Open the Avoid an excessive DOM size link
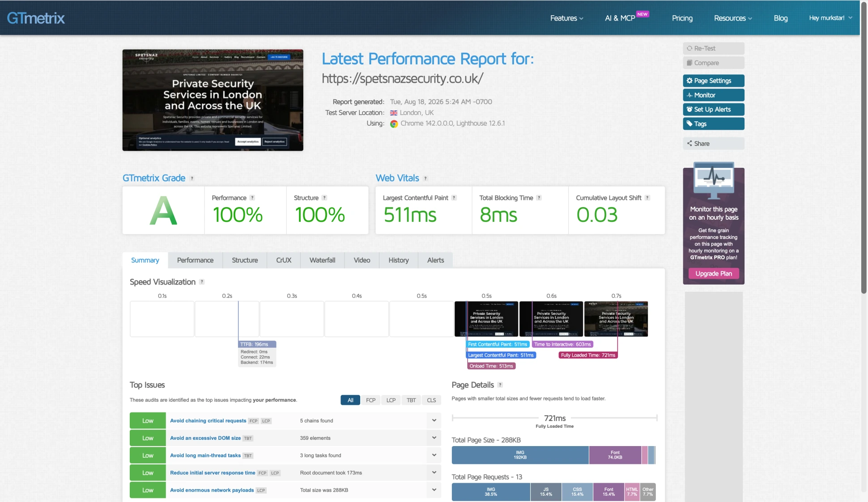 pos(205,438)
